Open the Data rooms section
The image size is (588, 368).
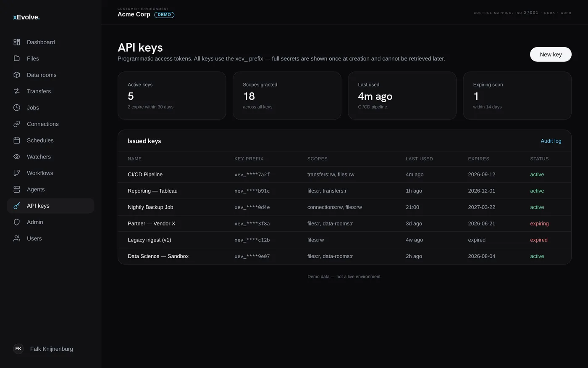click(50, 75)
